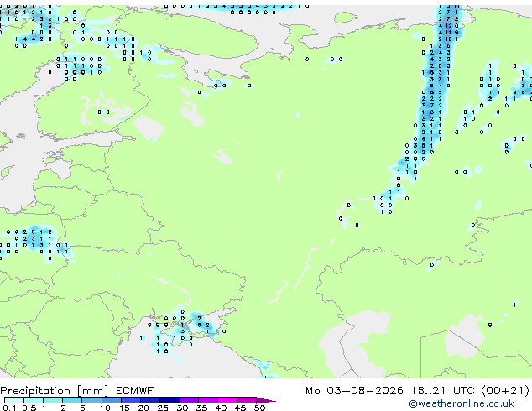Click the purple over-50 arrow on legend
The image size is (532, 411).
pos(266,400)
